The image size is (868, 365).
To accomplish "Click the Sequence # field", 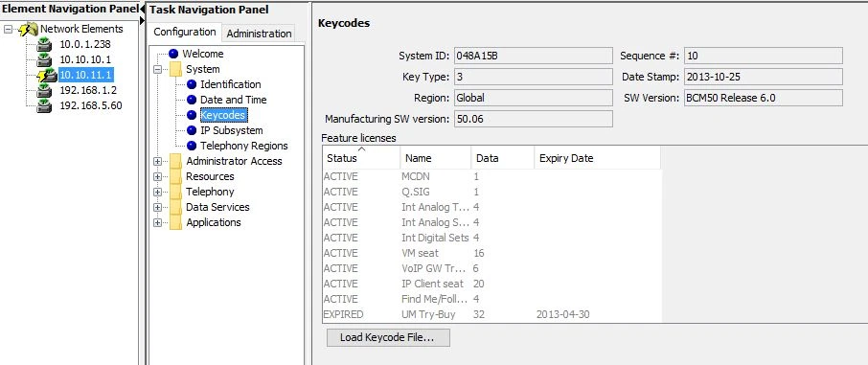I will pyautogui.click(x=764, y=56).
